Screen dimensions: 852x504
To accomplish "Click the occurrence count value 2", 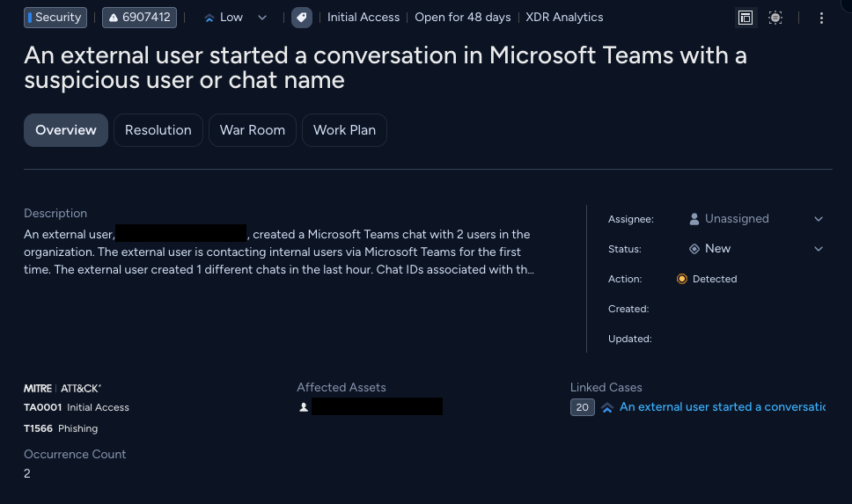I will coord(27,473).
